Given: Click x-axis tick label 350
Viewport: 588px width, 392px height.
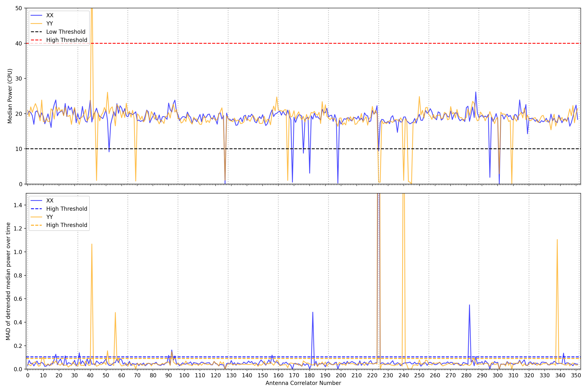Looking at the screenshot, I should click(576, 375).
